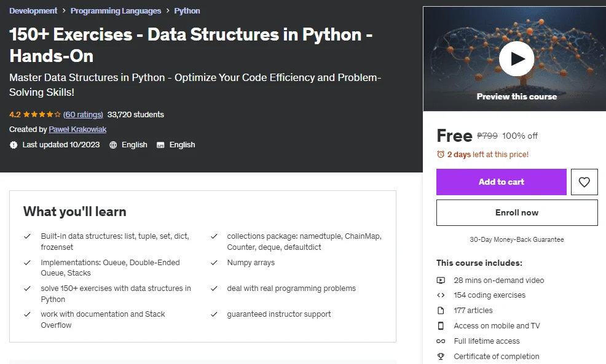The image size is (606, 364).
Task: Click checkmark beside Numpy arrays
Action: point(214,263)
